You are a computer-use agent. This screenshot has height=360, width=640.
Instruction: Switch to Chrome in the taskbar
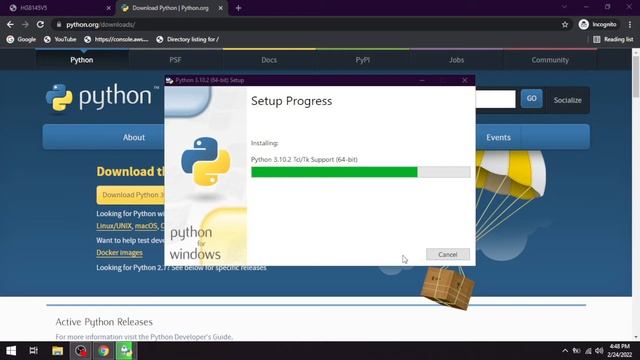[103, 351]
